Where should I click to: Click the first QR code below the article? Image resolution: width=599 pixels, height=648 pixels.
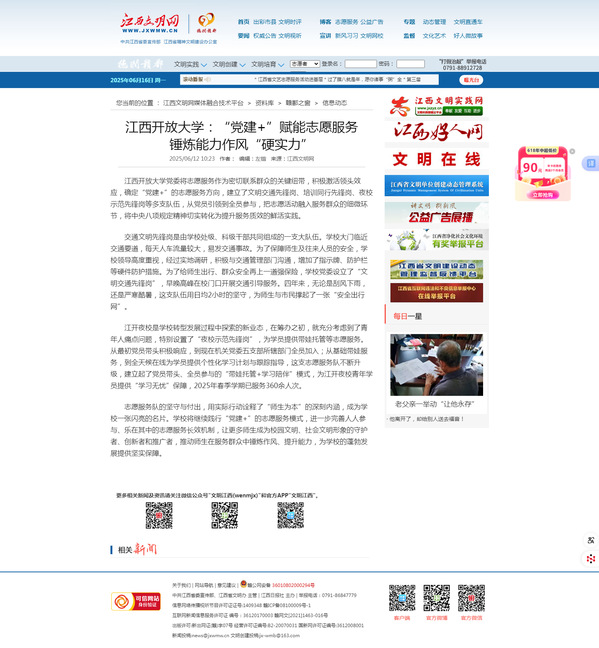coord(159,515)
